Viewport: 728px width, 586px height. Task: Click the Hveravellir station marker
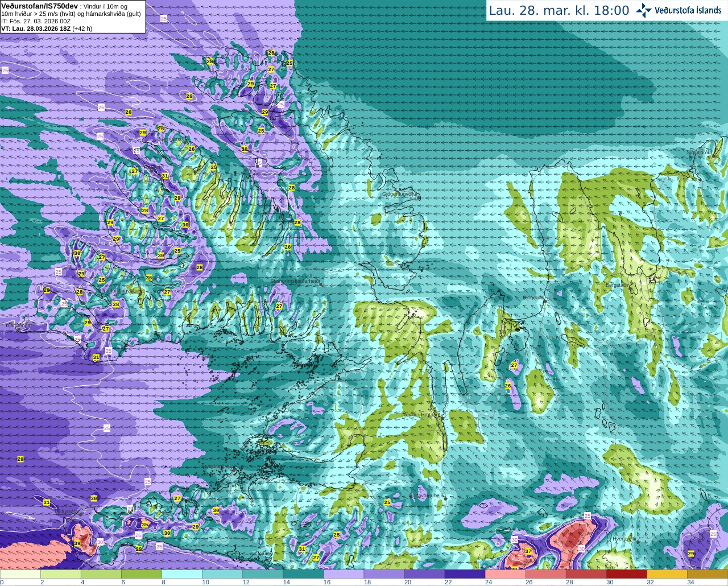point(638,542)
